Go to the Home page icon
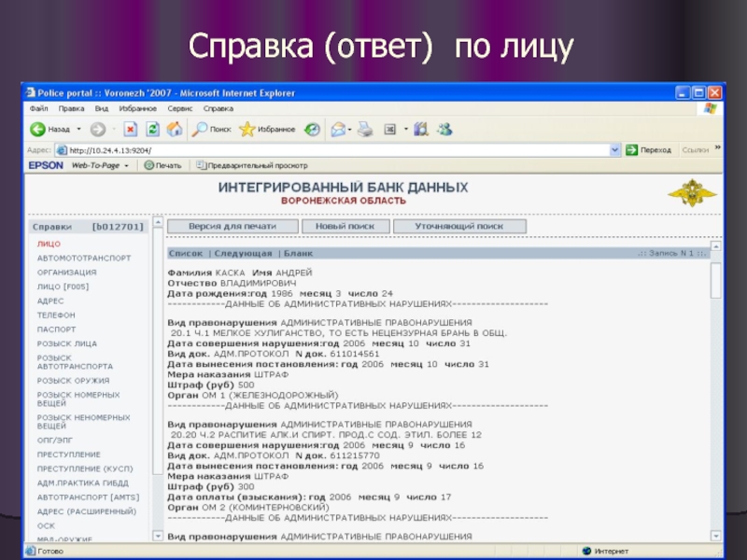 pyautogui.click(x=174, y=129)
